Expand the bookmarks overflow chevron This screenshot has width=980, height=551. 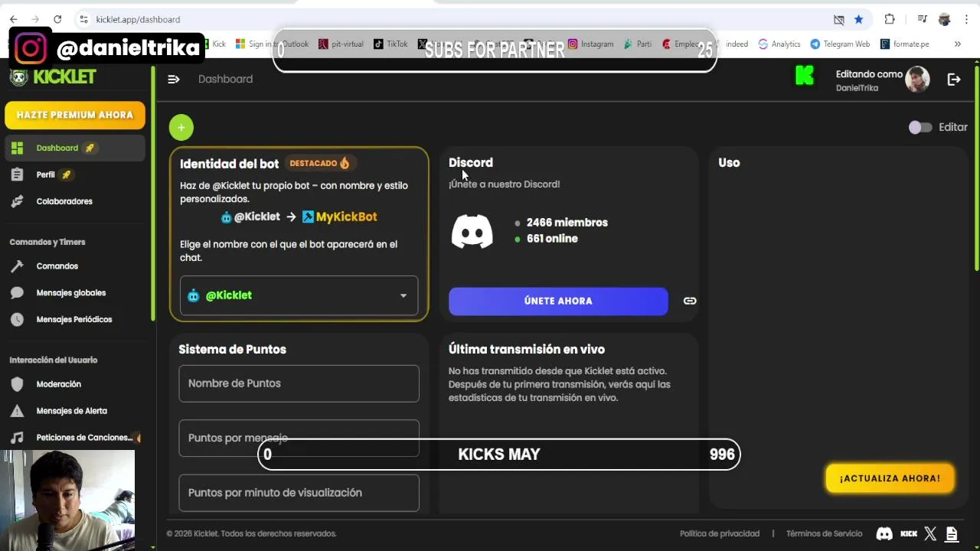pos(957,44)
